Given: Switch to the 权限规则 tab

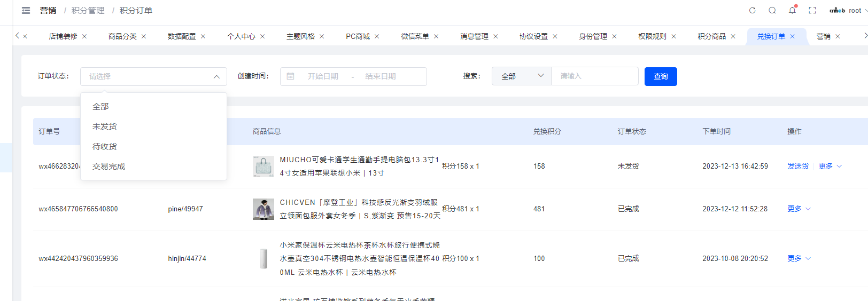Looking at the screenshot, I should coord(652,36).
